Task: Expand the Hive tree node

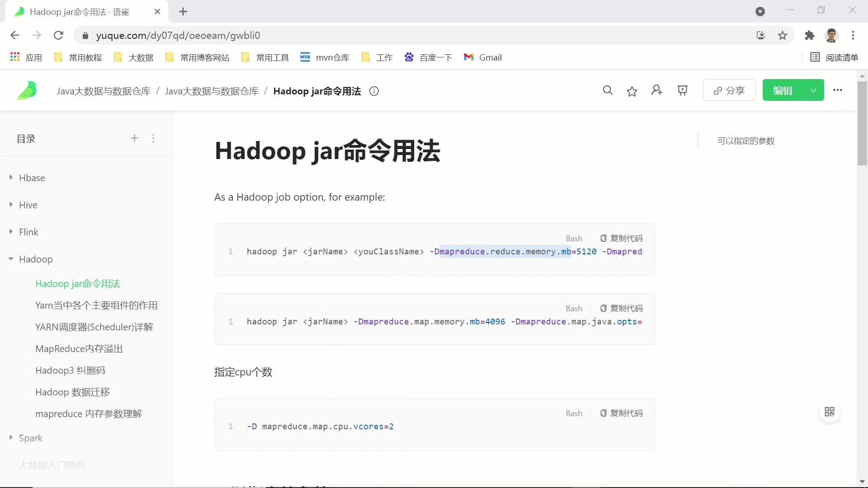Action: pyautogui.click(x=11, y=205)
